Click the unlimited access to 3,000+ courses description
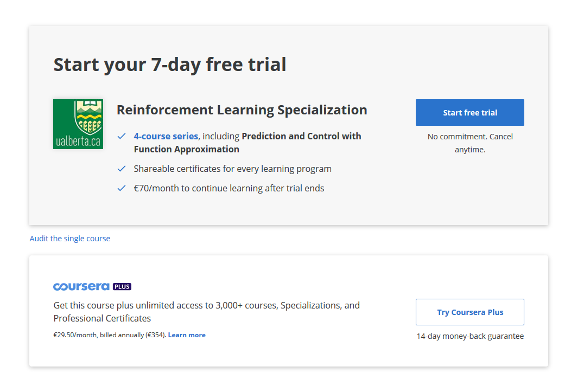Image resolution: width=565 pixels, height=392 pixels. [x=206, y=312]
